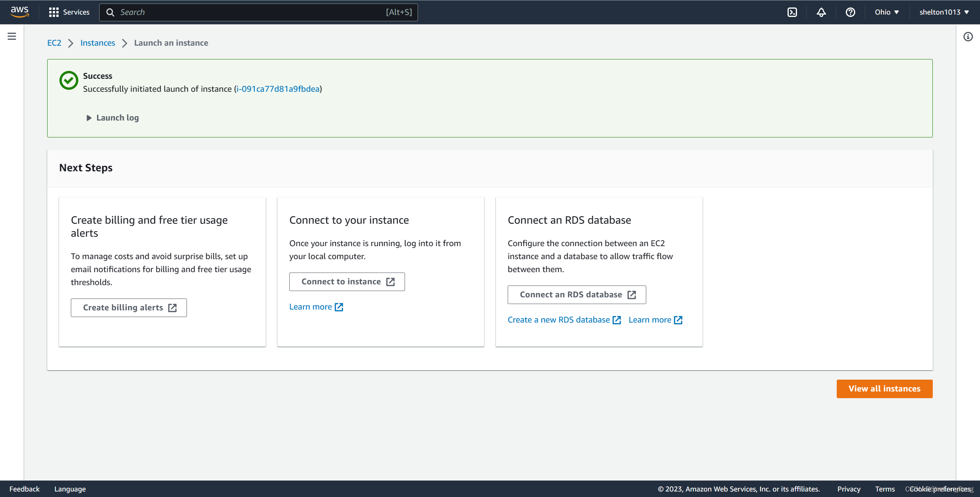Open the Ohio region dropdown
Screen dimensions: 980x497
coord(887,12)
